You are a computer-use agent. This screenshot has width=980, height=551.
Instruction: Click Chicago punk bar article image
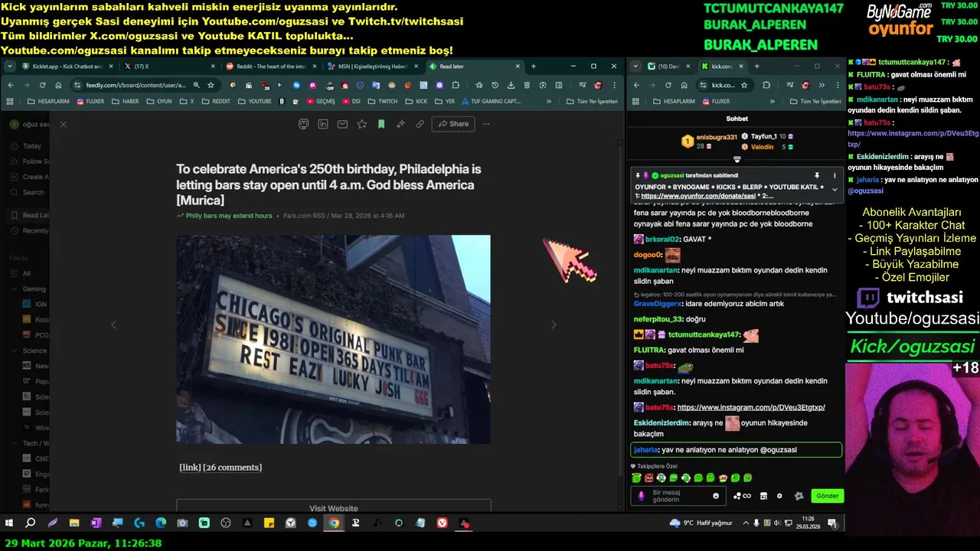334,339
